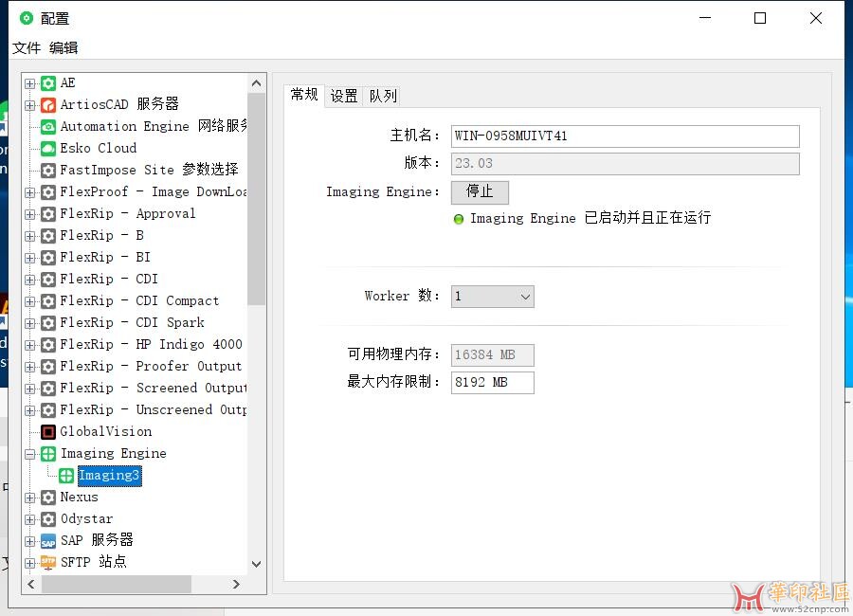Select FastImpose Site 参数选择 item
The height and width of the screenshot is (616, 853).
tap(149, 170)
